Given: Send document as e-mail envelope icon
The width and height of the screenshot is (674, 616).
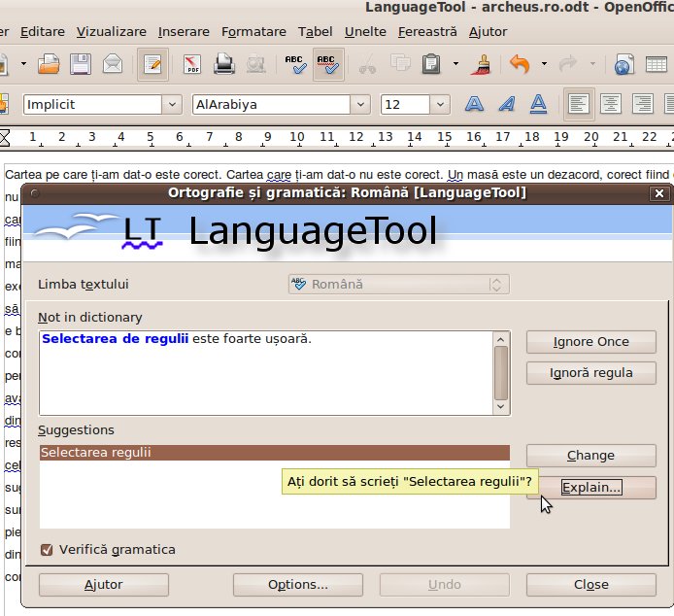Looking at the screenshot, I should click(113, 64).
